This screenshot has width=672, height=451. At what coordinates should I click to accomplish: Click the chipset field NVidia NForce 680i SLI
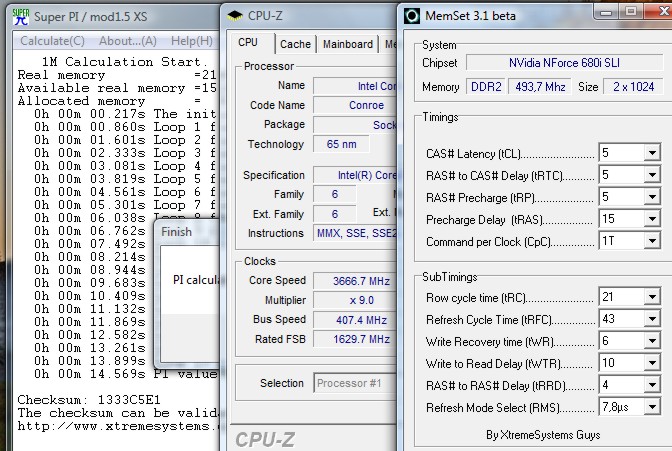(564, 63)
